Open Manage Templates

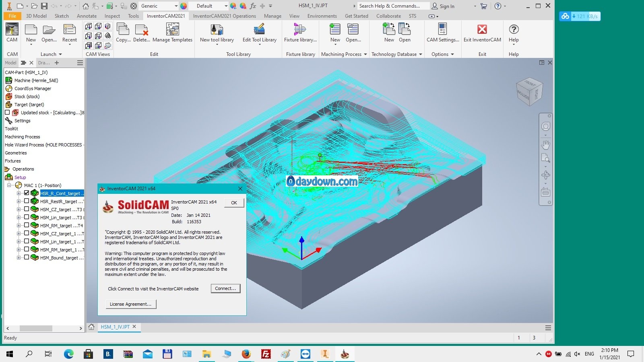[172, 33]
